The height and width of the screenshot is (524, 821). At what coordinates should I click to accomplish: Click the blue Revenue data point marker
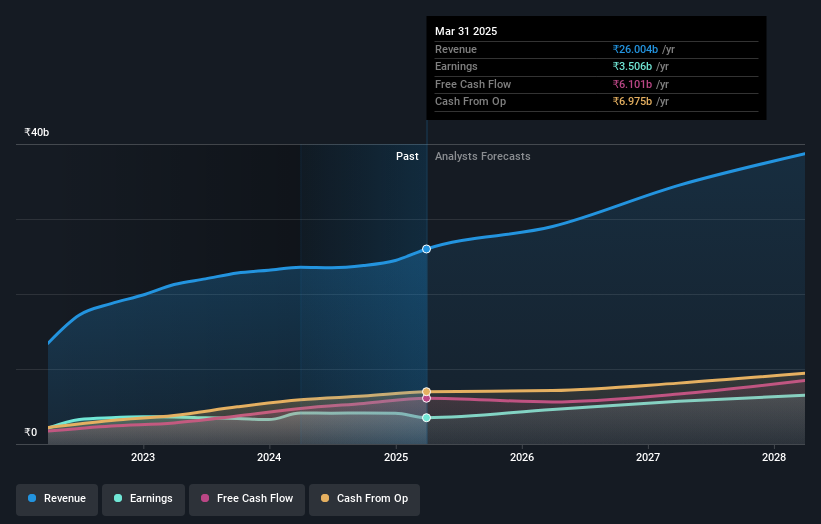pyautogui.click(x=426, y=249)
